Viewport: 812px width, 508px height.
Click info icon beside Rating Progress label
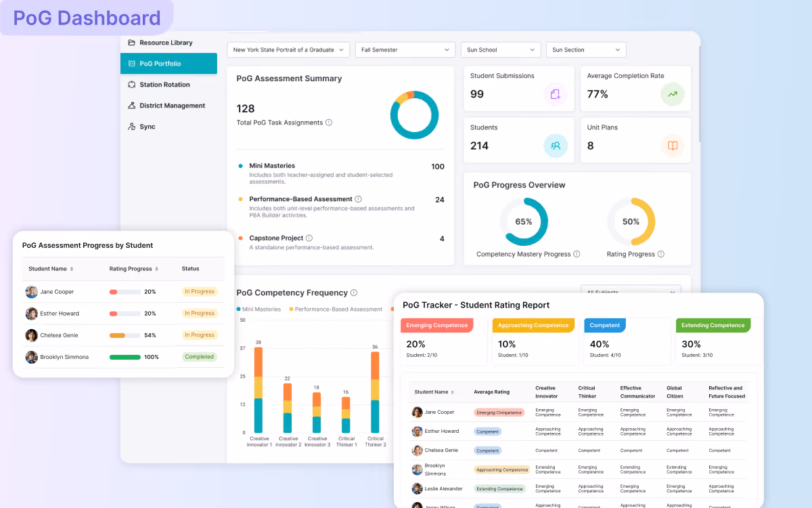pyautogui.click(x=661, y=254)
